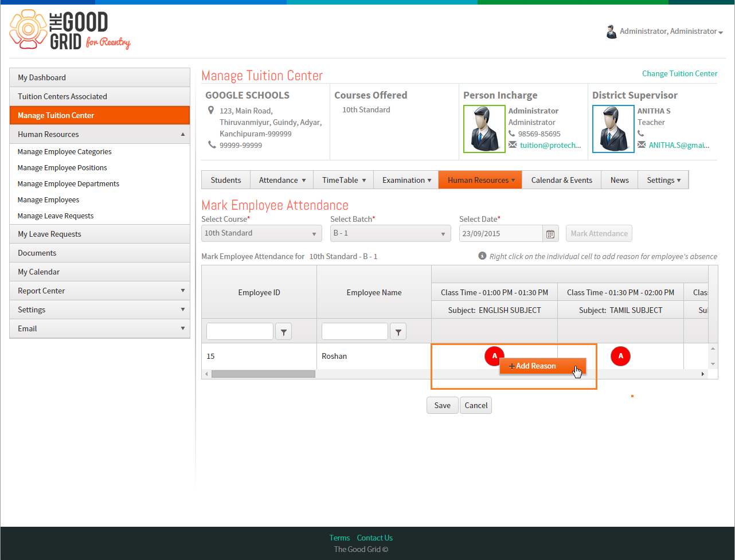Expand the Report Center sidebar section
Image resolution: width=735 pixels, height=560 pixels.
[100, 291]
